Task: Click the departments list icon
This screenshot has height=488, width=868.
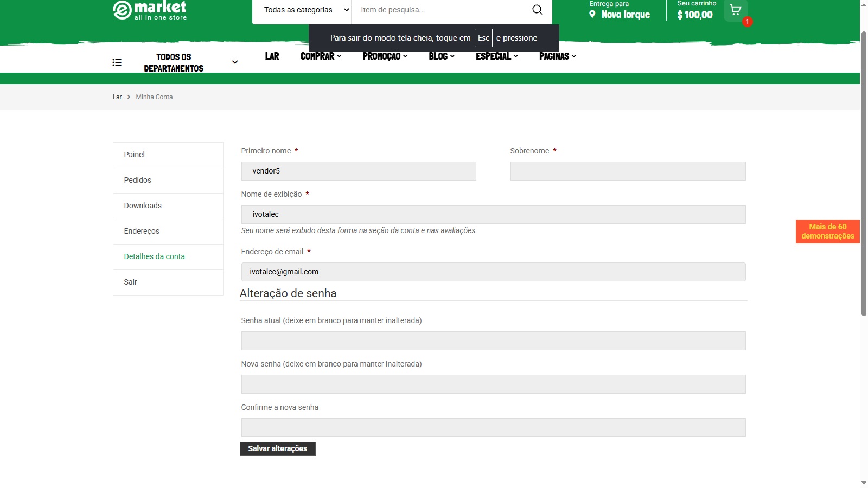Action: pyautogui.click(x=117, y=62)
